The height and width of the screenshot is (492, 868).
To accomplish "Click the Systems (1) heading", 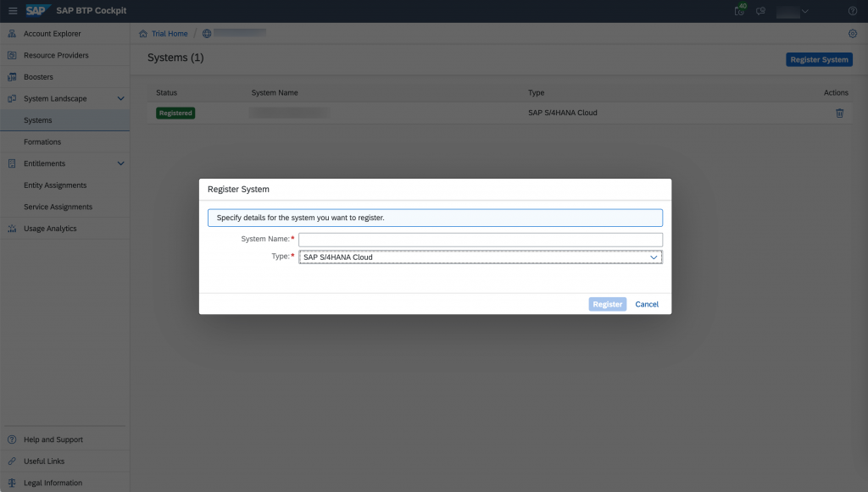I will [175, 58].
